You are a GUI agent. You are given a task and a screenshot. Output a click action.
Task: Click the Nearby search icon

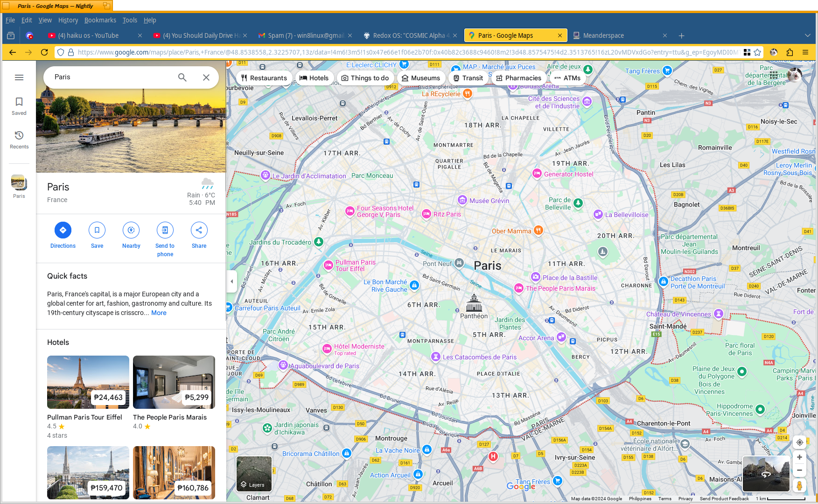[x=131, y=230]
